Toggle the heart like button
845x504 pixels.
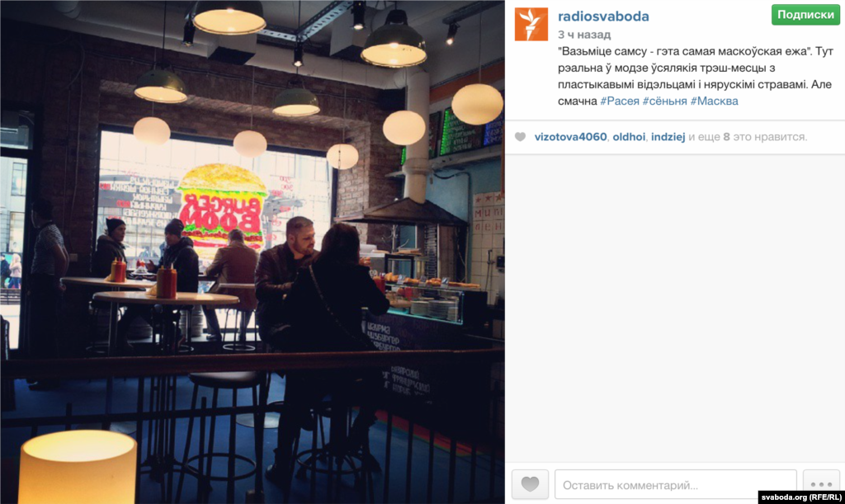[530, 484]
